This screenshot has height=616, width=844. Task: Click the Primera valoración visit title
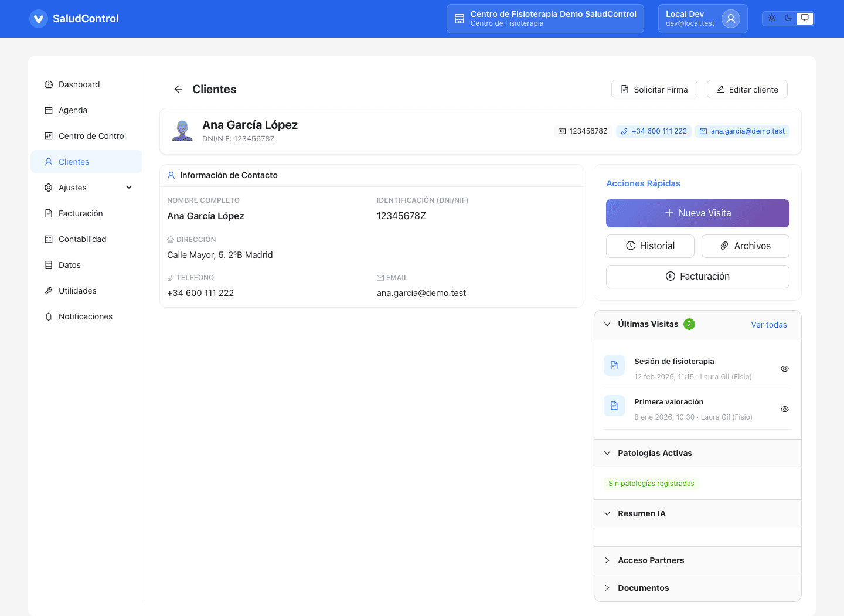click(x=669, y=402)
